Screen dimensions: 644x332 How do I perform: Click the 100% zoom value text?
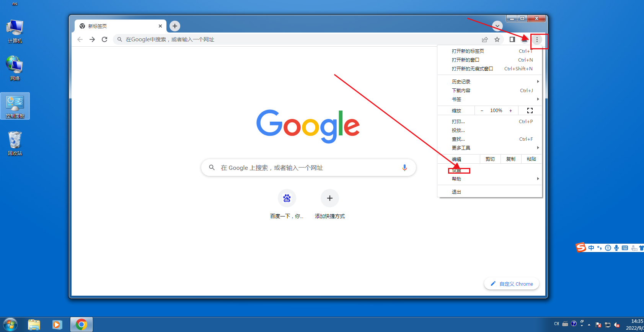point(496,111)
